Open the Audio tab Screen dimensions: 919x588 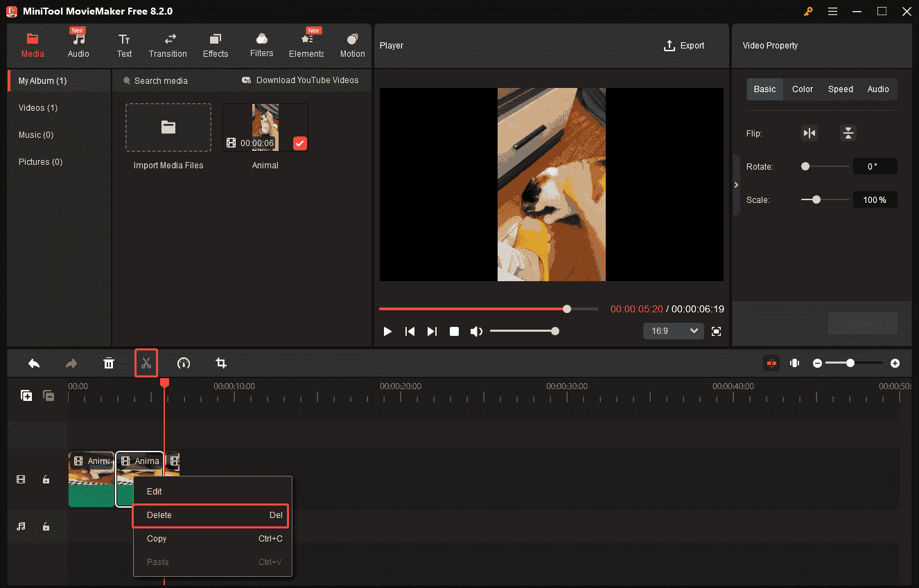78,46
